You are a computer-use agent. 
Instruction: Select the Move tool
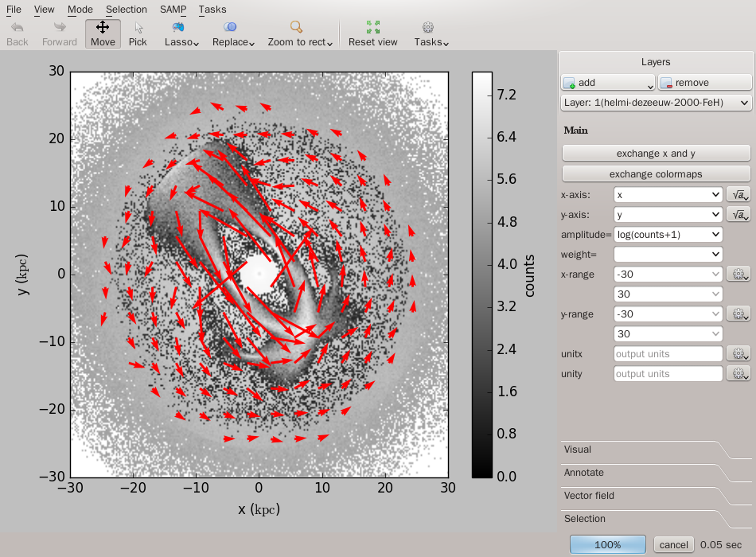point(103,33)
